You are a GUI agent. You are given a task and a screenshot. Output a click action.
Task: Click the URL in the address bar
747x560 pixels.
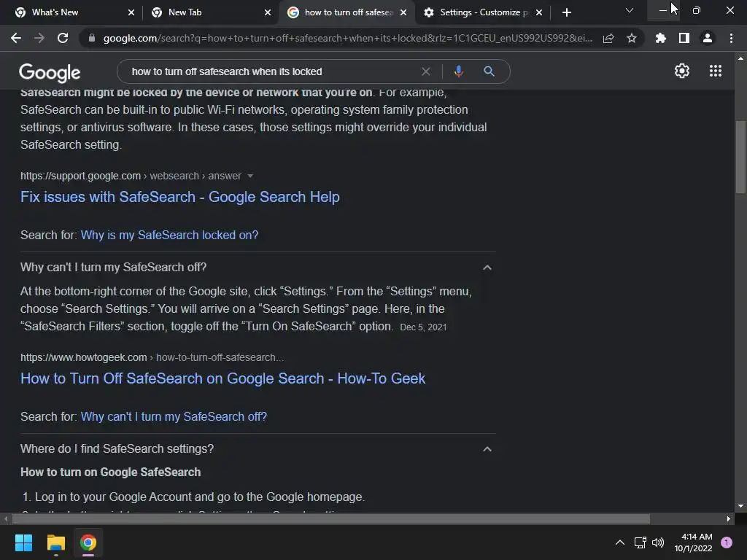click(348, 38)
